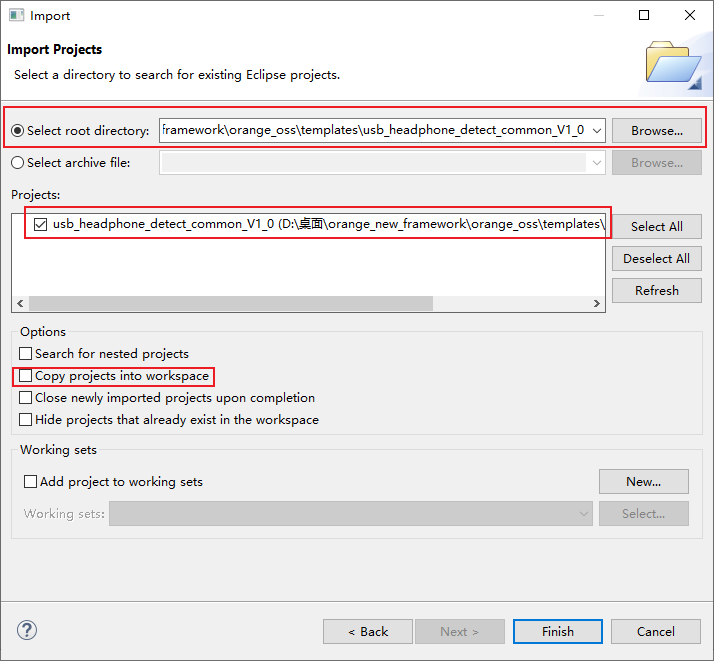Choose the Select archive file option

point(18,163)
